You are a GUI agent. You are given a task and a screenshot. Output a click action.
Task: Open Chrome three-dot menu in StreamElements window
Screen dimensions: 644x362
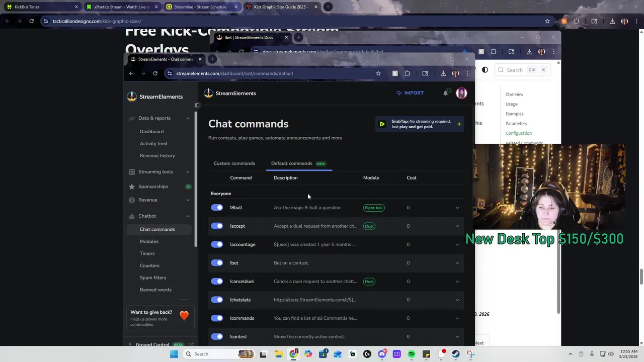pyautogui.click(x=467, y=73)
